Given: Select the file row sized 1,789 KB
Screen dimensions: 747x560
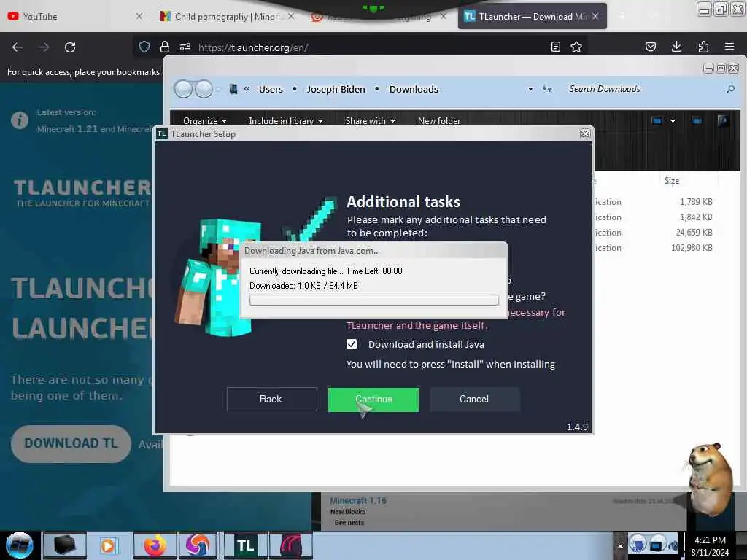Looking at the screenshot, I should coord(654,202).
